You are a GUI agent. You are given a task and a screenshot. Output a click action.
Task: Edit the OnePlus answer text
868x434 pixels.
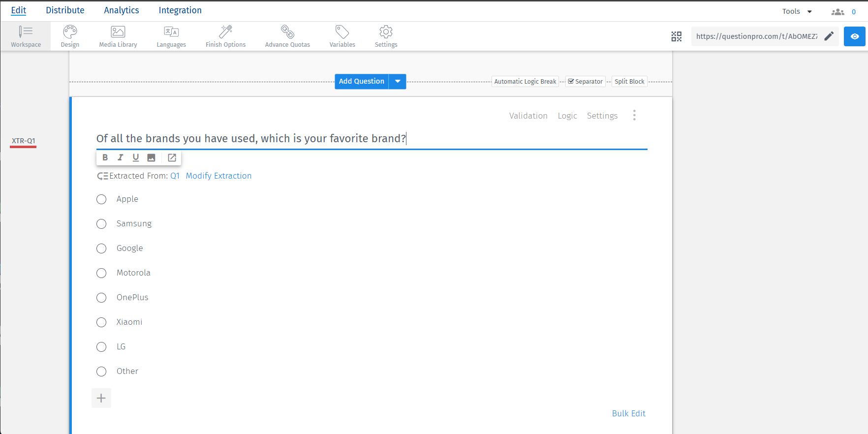point(132,298)
